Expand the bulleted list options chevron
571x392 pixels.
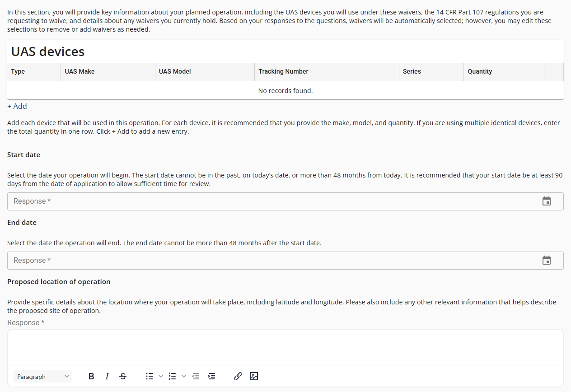(x=160, y=376)
